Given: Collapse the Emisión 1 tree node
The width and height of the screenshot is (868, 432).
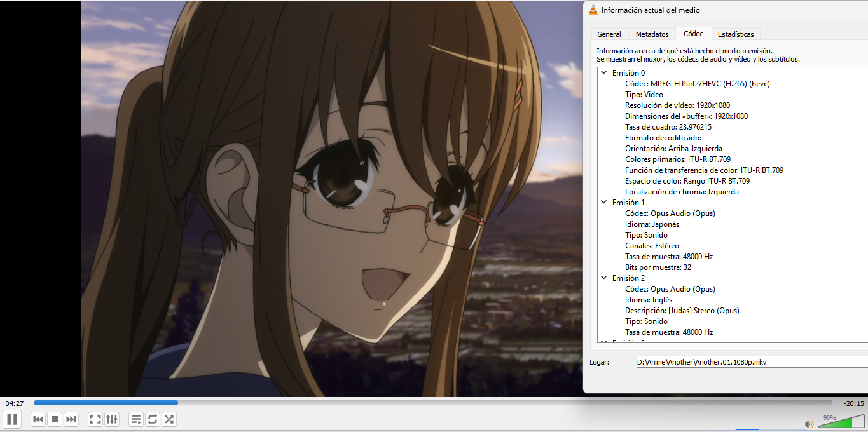Looking at the screenshot, I should click(x=604, y=203).
